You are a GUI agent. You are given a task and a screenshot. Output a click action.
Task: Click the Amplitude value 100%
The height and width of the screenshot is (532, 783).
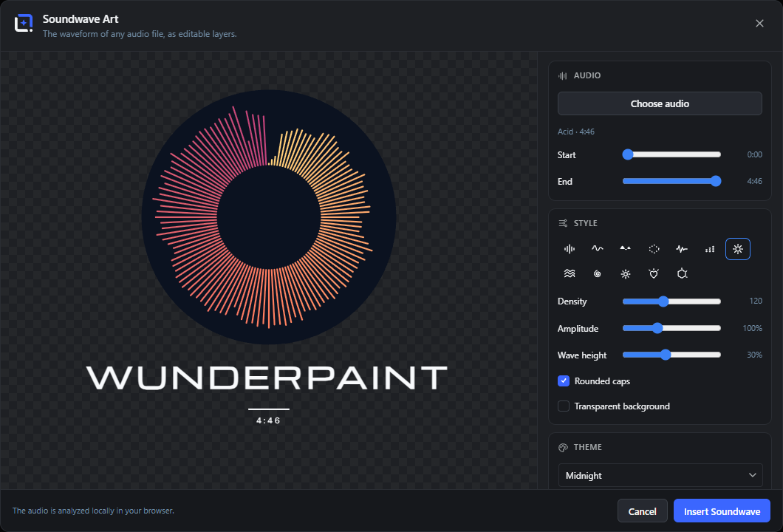753,328
